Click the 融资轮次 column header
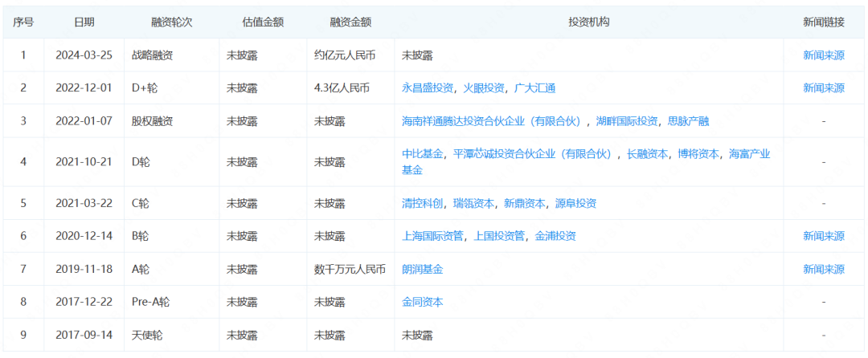This screenshot has height=358, width=868. coord(172,22)
